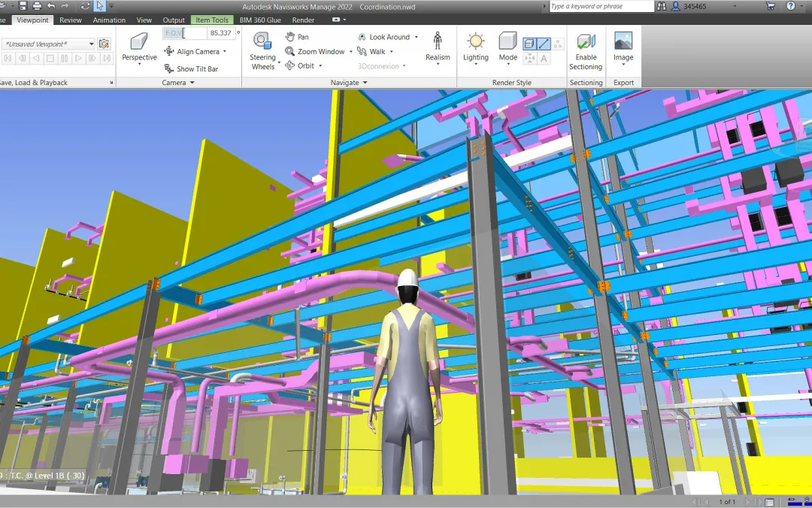Toggle Text display in Render Style
This screenshot has height=508, width=812.
(x=544, y=59)
